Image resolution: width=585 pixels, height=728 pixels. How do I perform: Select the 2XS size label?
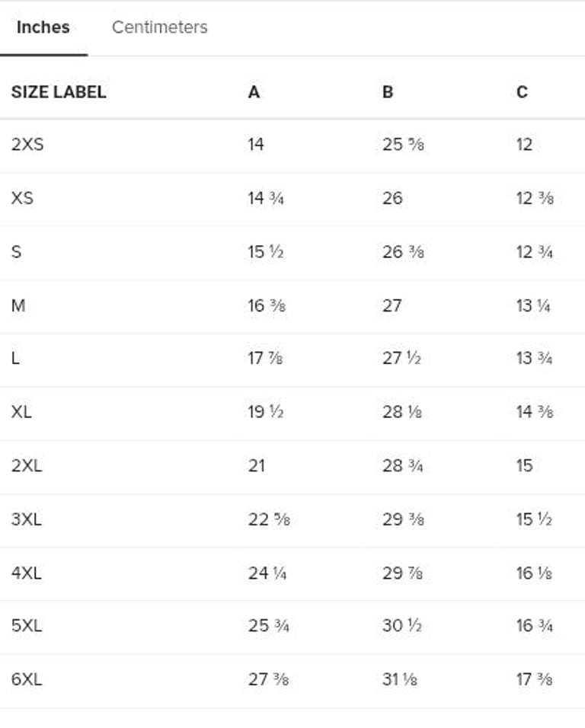[27, 145]
